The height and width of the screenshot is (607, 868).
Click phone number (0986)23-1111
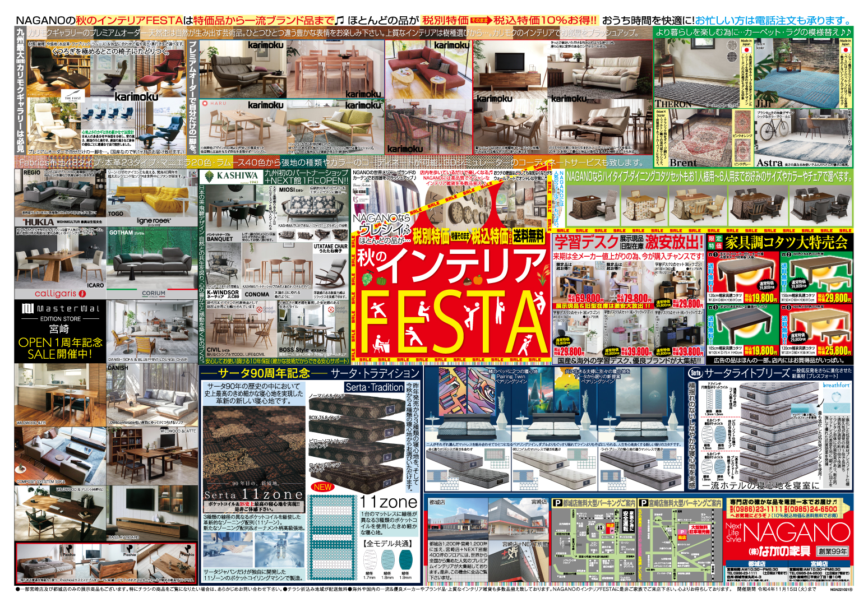pos(759,509)
